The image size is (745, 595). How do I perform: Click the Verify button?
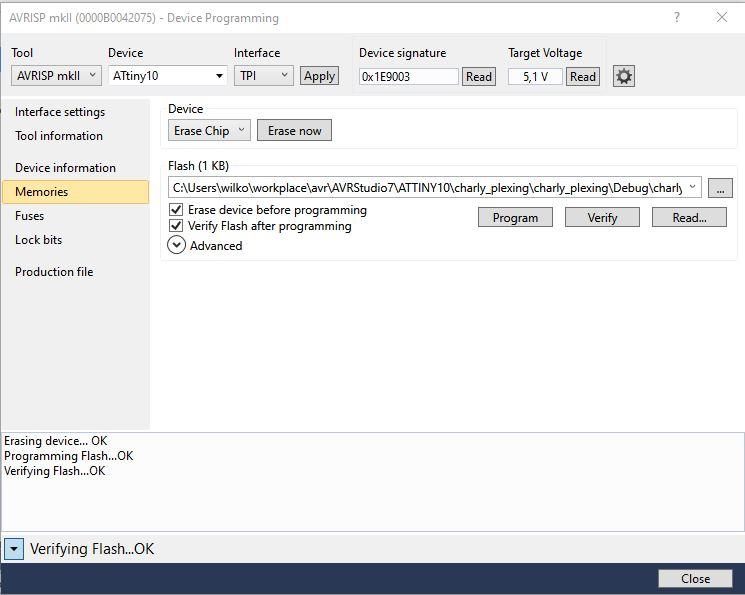pos(602,217)
